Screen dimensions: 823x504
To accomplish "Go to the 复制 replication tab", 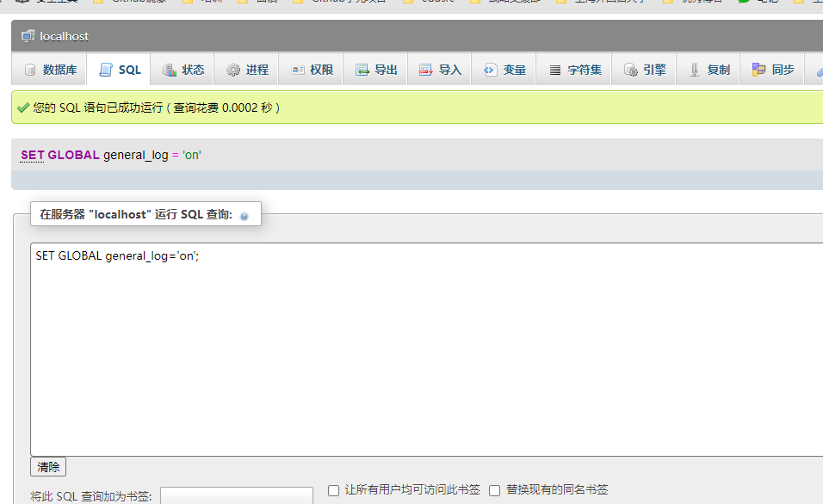I will [x=708, y=69].
